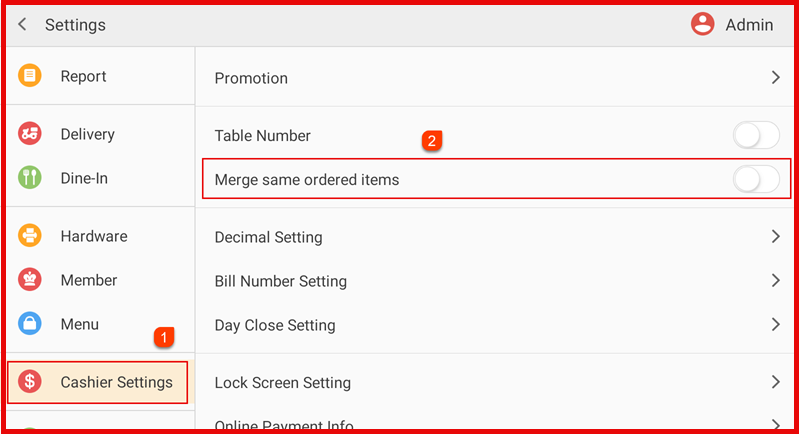Expand the Day Close Setting chevron
799x434 pixels.
[x=775, y=325]
